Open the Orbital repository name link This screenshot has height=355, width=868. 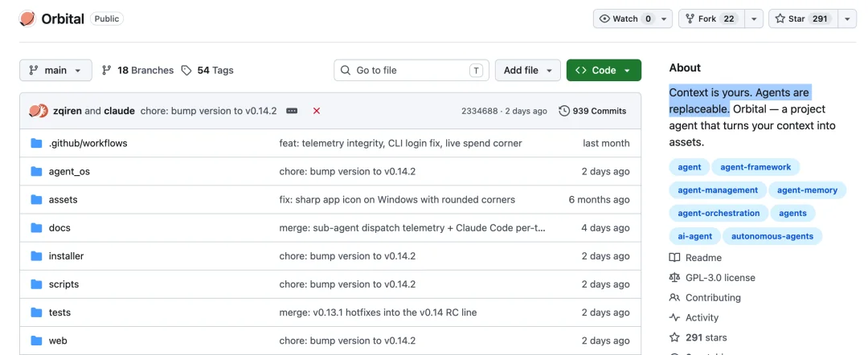[63, 18]
